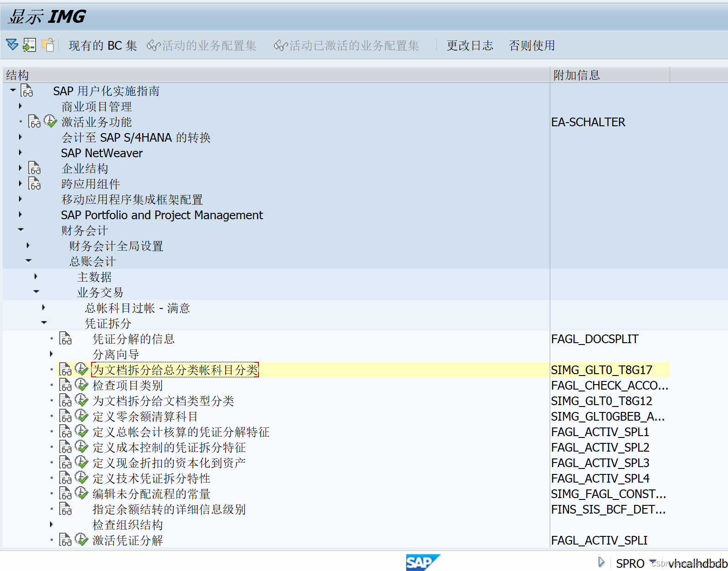
Task: Select 定义零余额清算科目 tree entry
Action: [x=145, y=417]
